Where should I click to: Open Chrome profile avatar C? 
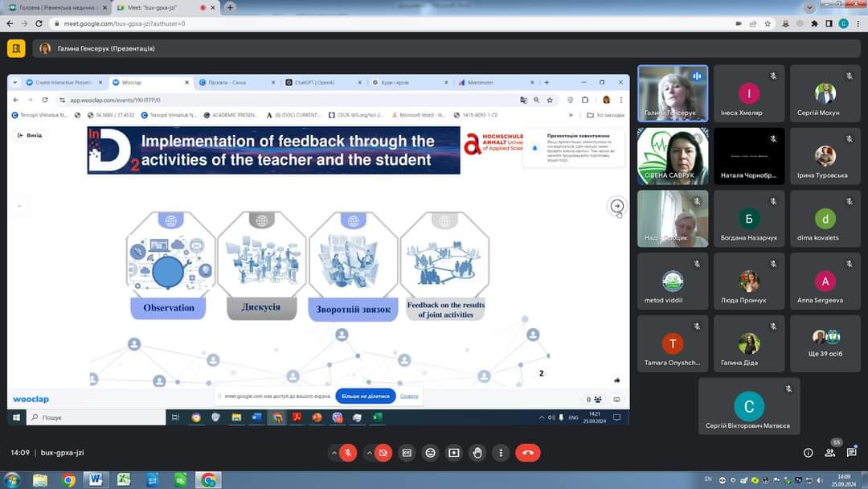[x=844, y=23]
